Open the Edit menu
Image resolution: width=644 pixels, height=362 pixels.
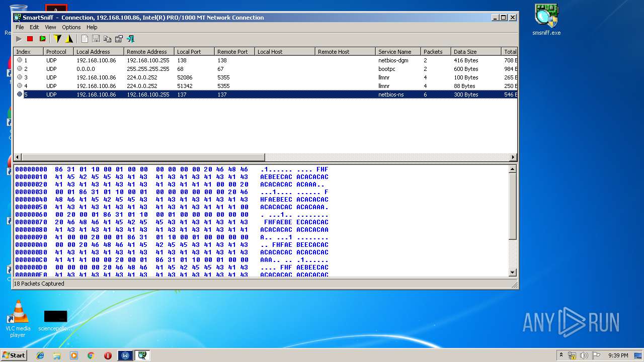[34, 27]
